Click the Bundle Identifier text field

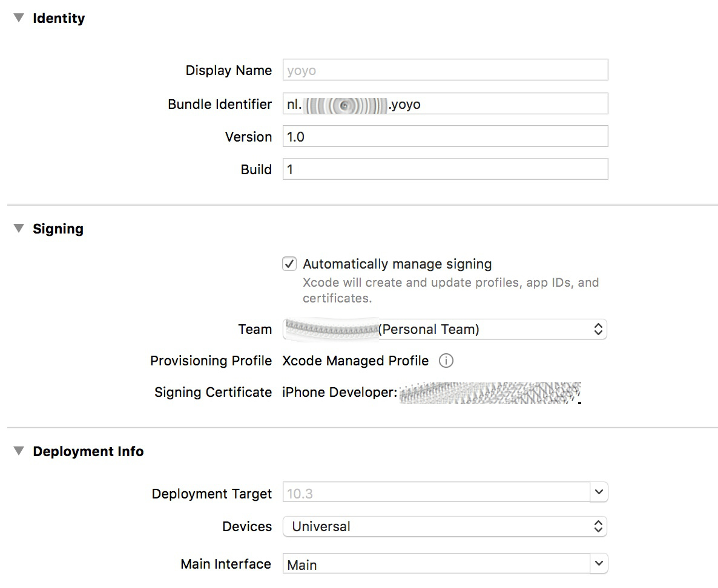[496, 104]
